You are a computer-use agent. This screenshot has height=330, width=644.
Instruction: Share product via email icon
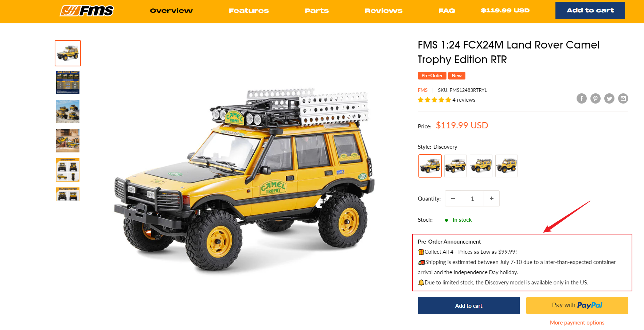click(623, 98)
